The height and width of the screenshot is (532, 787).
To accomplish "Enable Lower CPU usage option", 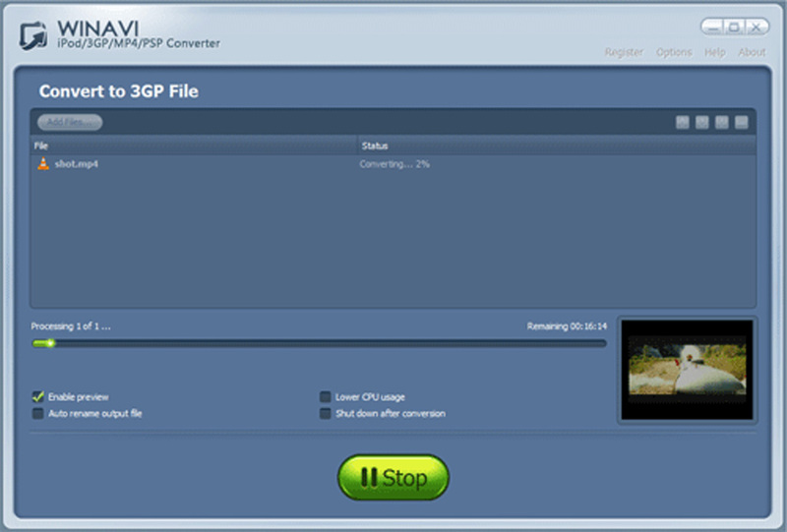I will 326,397.
